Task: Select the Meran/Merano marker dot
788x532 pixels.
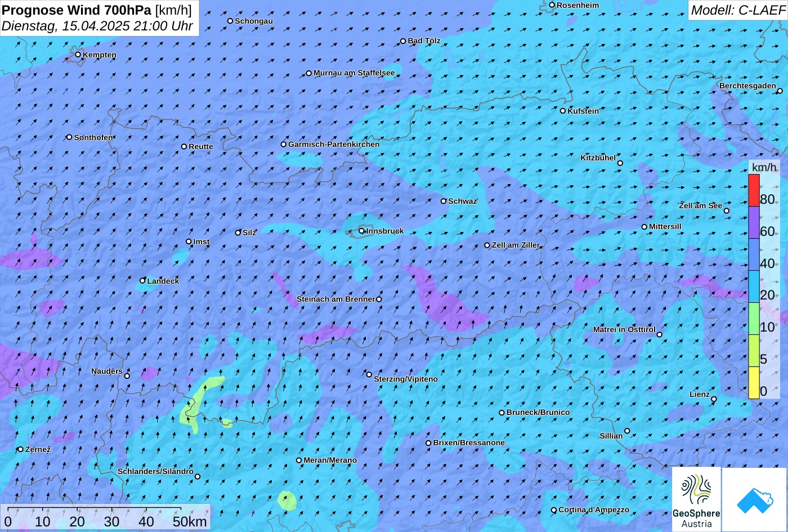Action: 299,460
